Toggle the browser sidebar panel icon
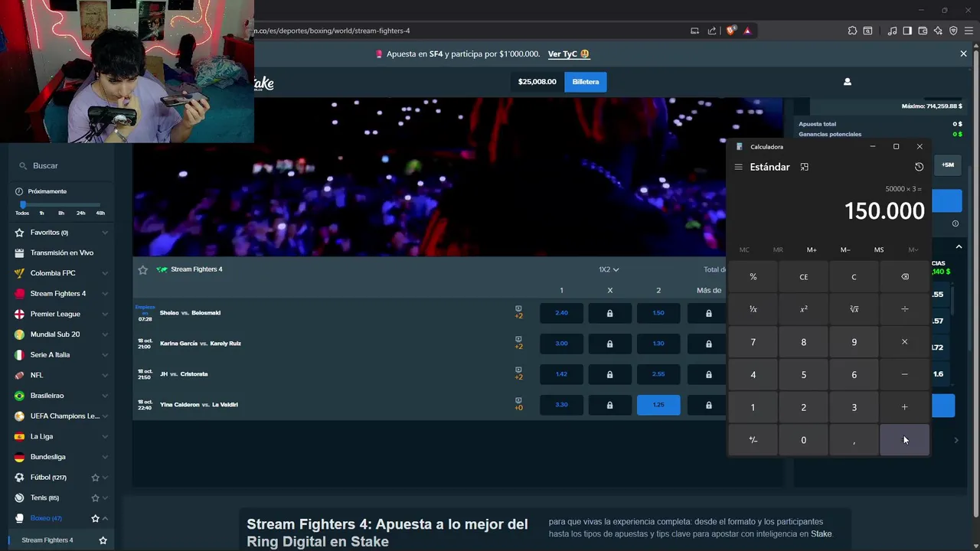The height and width of the screenshot is (551, 980). click(907, 31)
